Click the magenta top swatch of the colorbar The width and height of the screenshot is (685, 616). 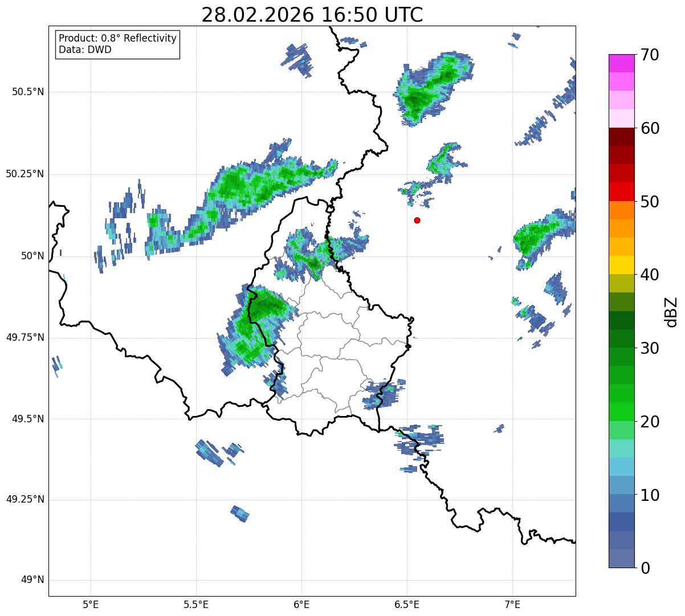point(621,63)
